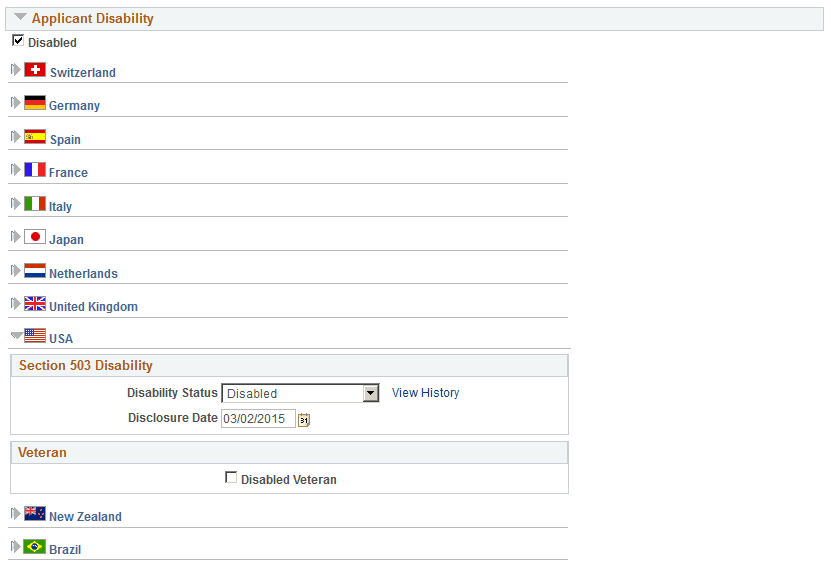The image size is (831, 566).
Task: Expand the United Kingdom section arrow
Action: tap(15, 303)
